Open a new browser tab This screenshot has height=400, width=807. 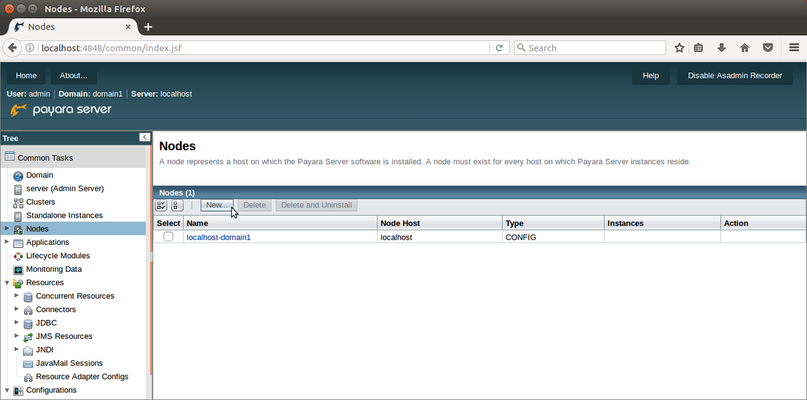coord(148,27)
